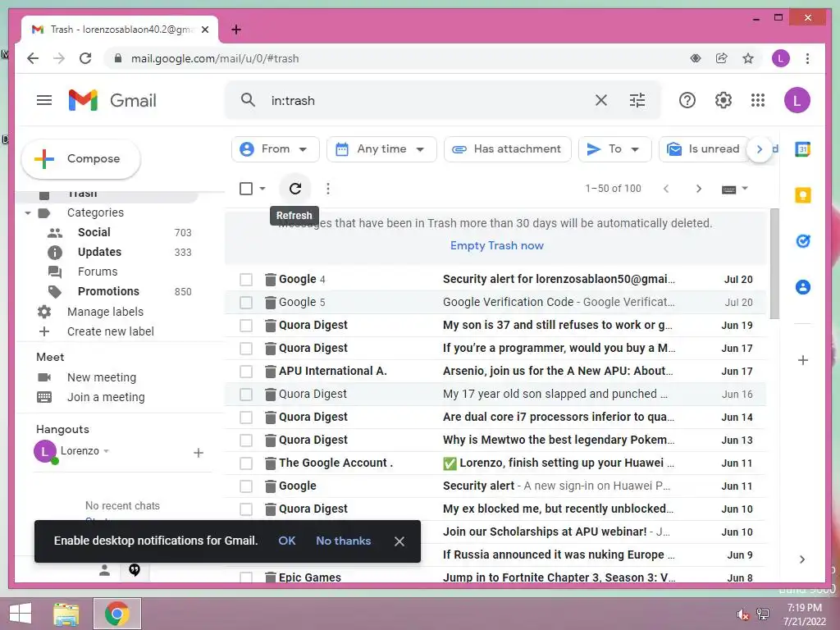Open the Google Account avatar in Gmail
Image resolution: width=840 pixels, height=630 pixels.
[797, 100]
